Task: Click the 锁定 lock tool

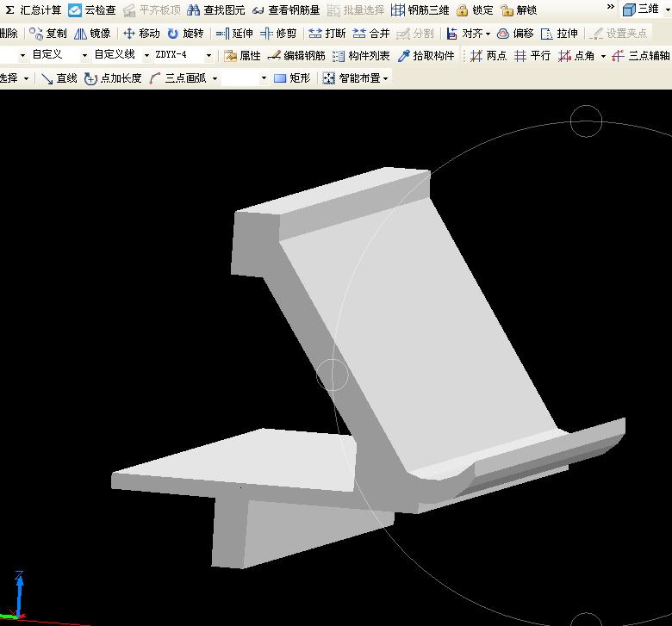Action: 475,9
